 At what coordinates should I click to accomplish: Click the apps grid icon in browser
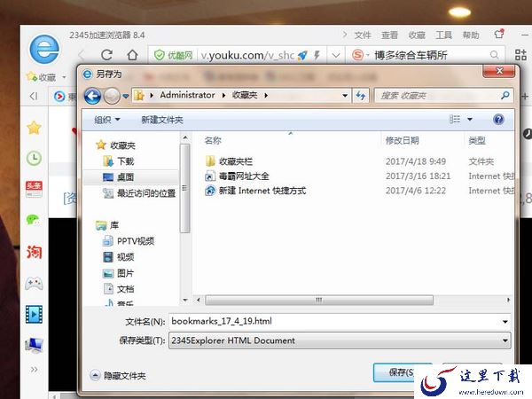coord(520,55)
